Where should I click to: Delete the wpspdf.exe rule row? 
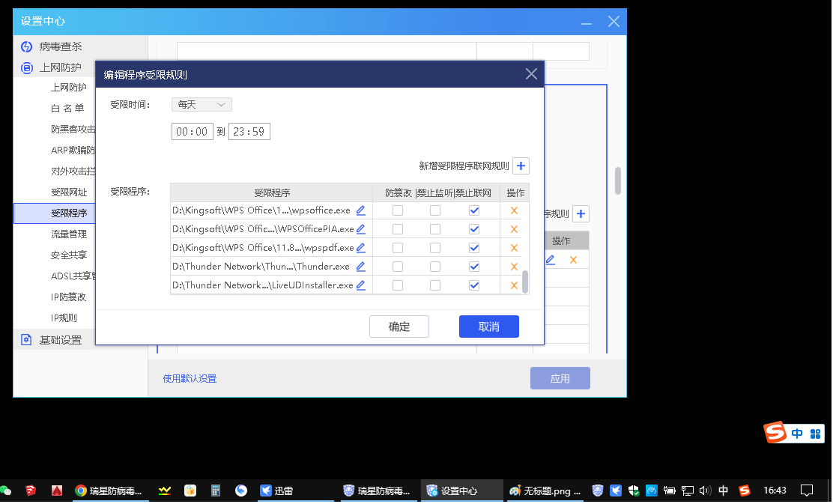click(514, 248)
